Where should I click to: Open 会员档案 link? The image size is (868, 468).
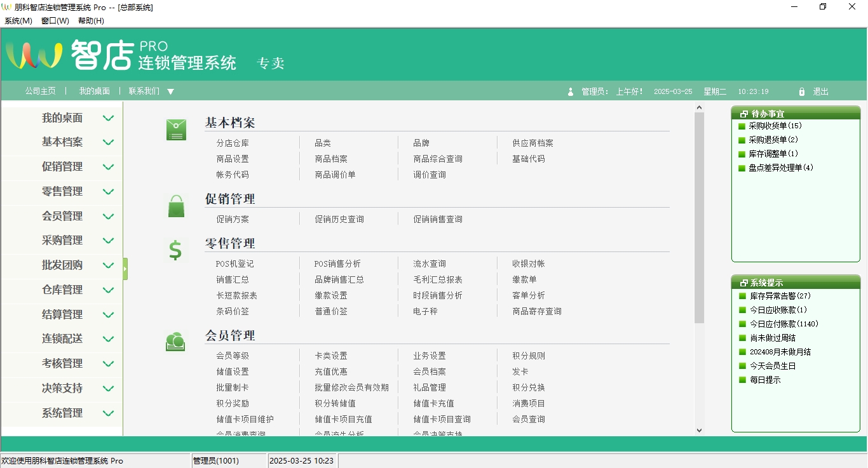click(430, 371)
